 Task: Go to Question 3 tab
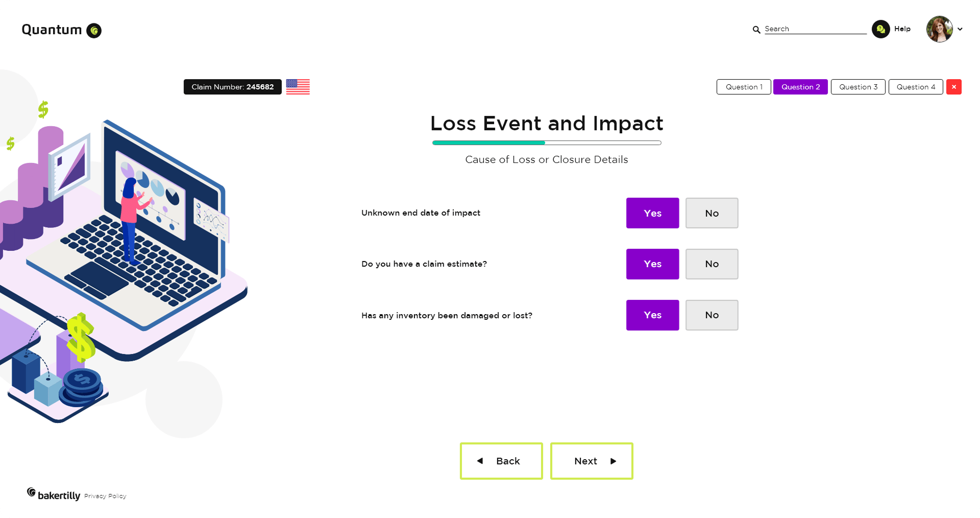pyautogui.click(x=858, y=87)
